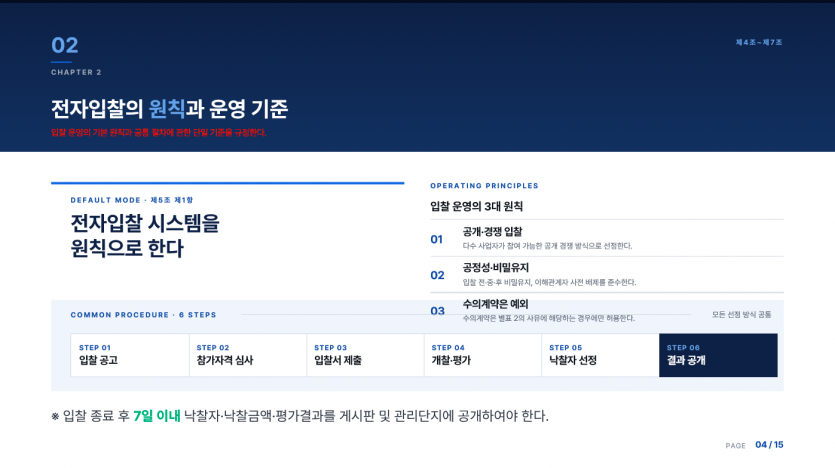Click the red subtitle text under the title
Viewport: 835px width, 468px height.
[158, 133]
